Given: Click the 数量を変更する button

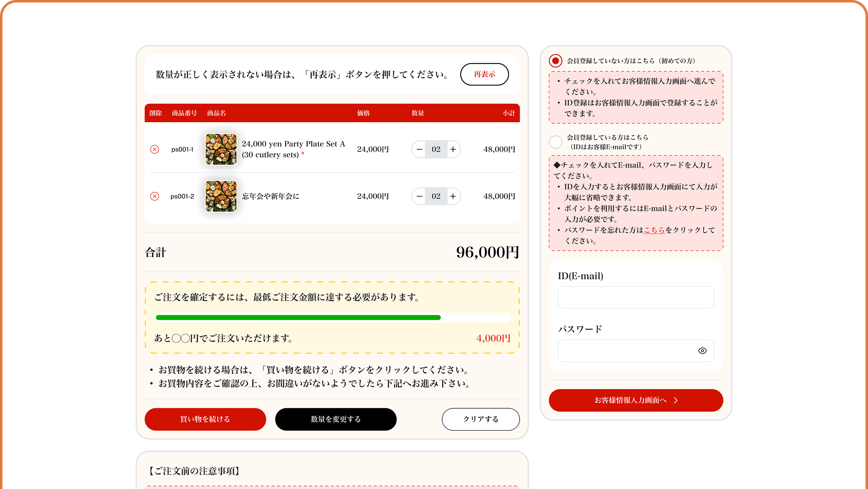Looking at the screenshot, I should [x=336, y=419].
